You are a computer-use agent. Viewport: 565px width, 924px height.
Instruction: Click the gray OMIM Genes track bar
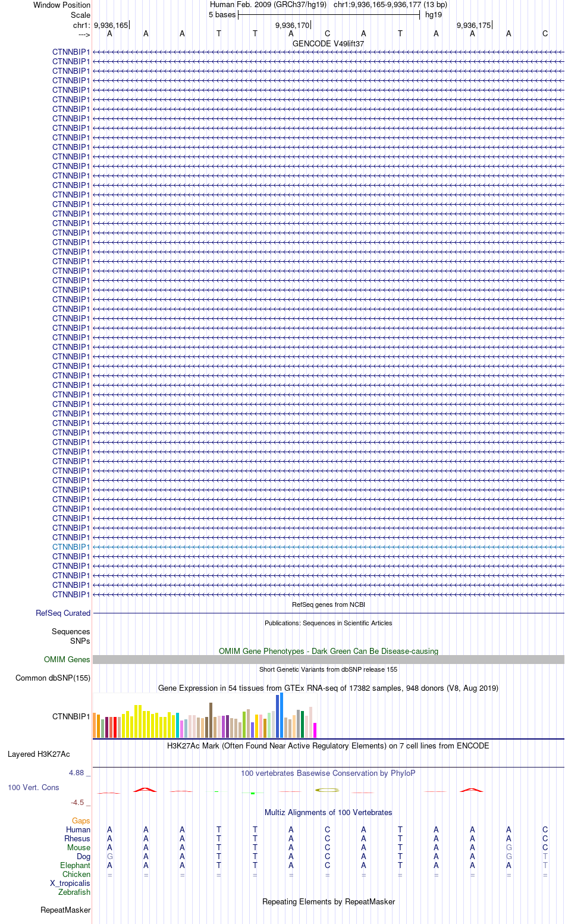[x=328, y=659]
